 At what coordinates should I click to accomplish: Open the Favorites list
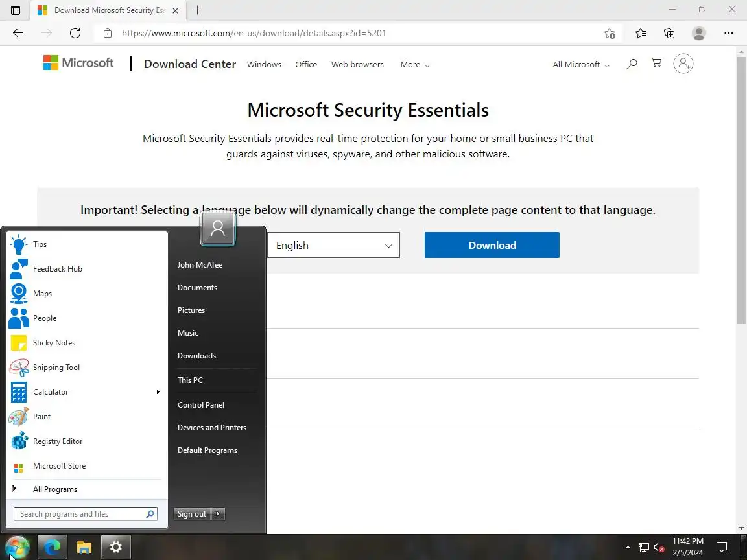641,33
